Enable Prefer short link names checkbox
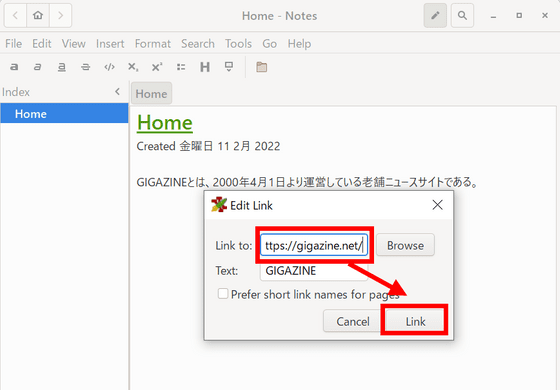The height and width of the screenshot is (390, 560). pyautogui.click(x=223, y=294)
